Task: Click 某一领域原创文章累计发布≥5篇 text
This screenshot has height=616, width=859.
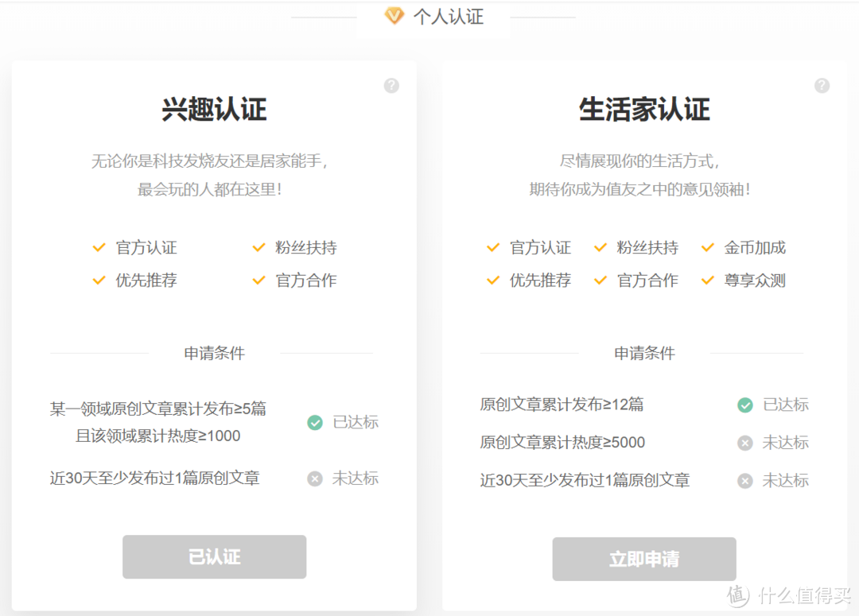Action: [x=157, y=409]
